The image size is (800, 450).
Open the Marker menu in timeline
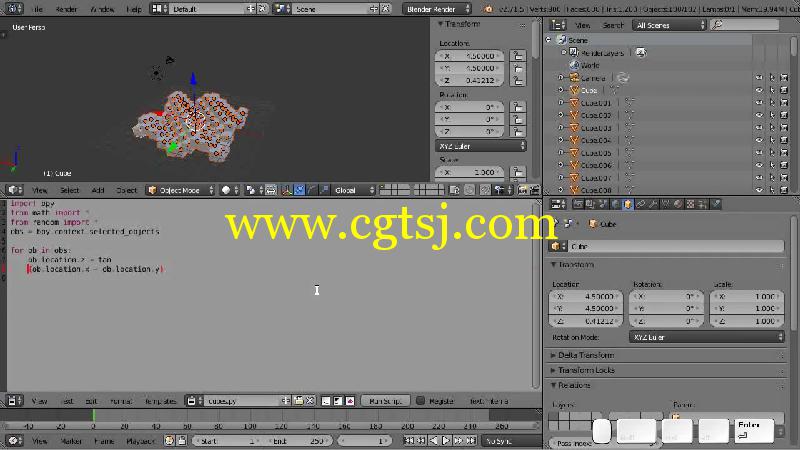pyautogui.click(x=71, y=441)
